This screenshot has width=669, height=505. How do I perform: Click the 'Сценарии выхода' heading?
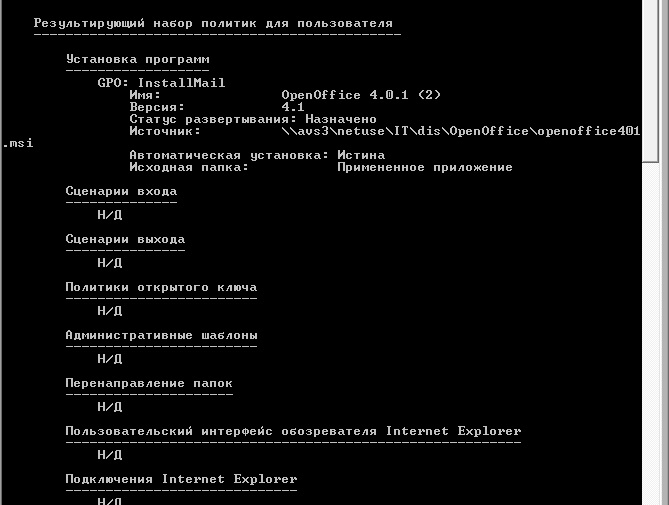click(x=125, y=239)
